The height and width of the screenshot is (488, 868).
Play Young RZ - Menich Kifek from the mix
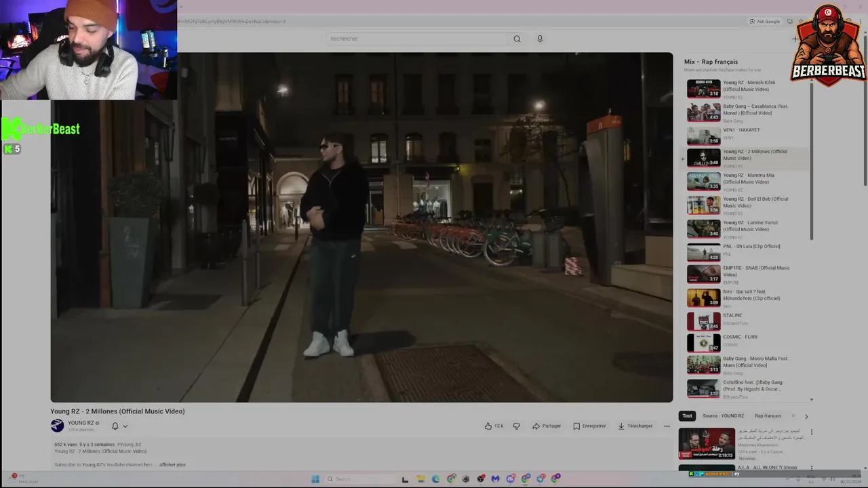749,89
